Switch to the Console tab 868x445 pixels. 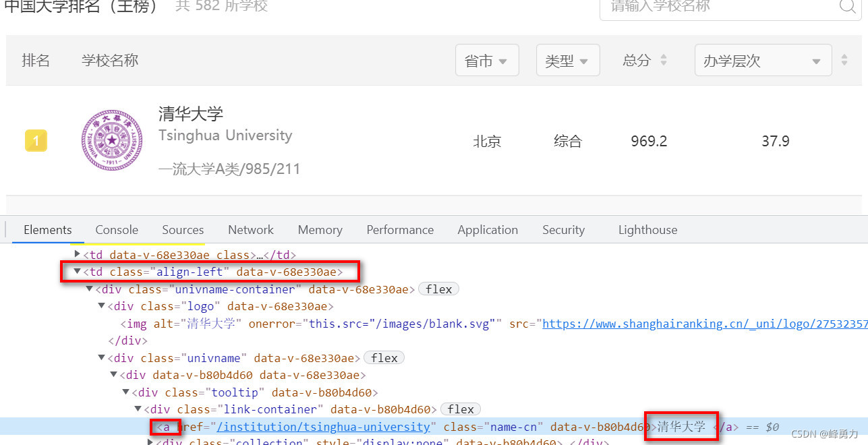pyautogui.click(x=117, y=230)
